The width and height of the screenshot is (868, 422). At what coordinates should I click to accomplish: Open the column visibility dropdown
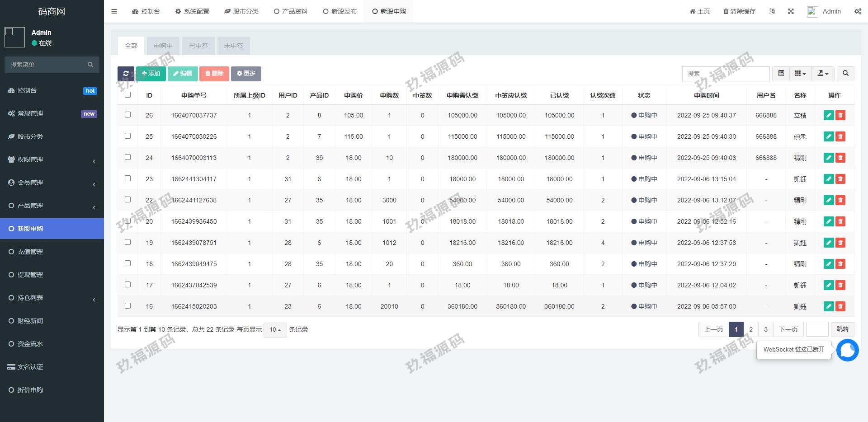coord(800,73)
